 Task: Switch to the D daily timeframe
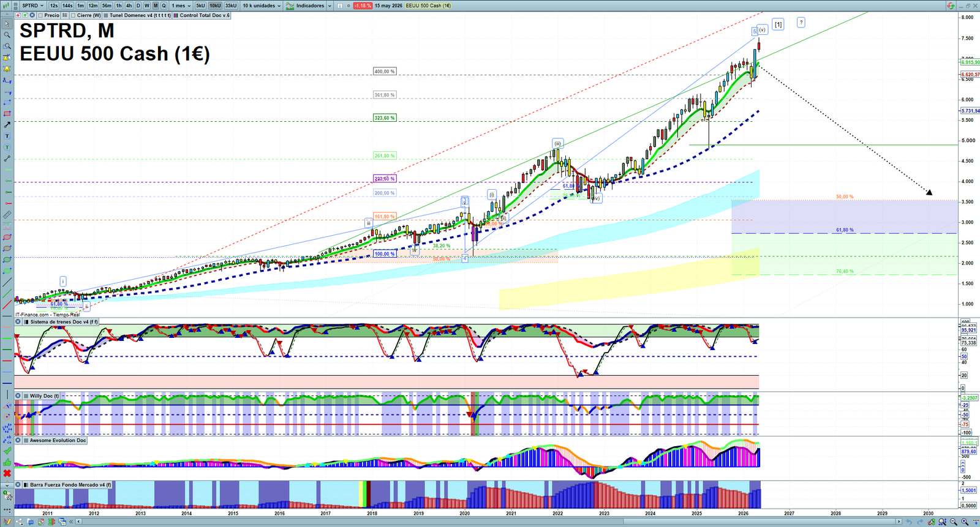(138, 6)
